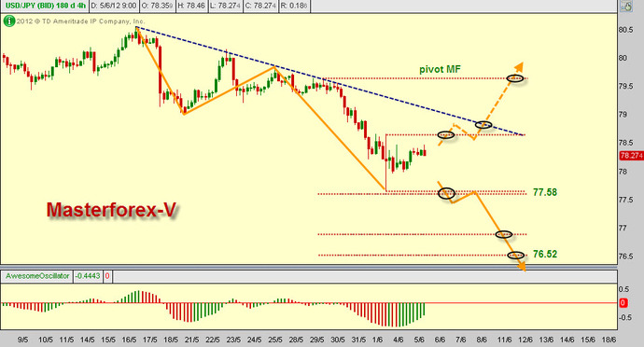Click the O: 78.359 open price field
Image resolution: width=644 pixels, height=347 pixels.
[157, 7]
